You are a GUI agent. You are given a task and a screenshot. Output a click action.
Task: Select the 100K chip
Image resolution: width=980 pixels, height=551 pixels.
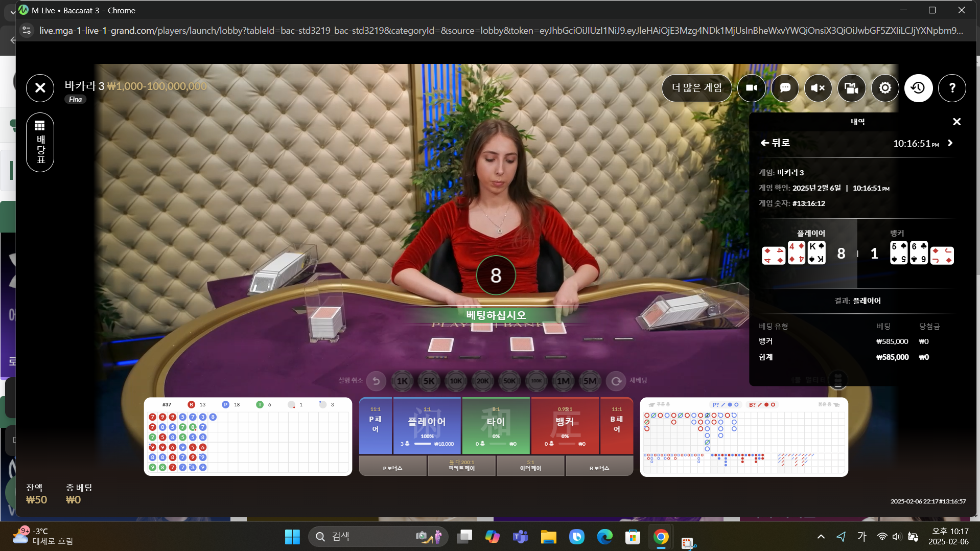tap(536, 381)
